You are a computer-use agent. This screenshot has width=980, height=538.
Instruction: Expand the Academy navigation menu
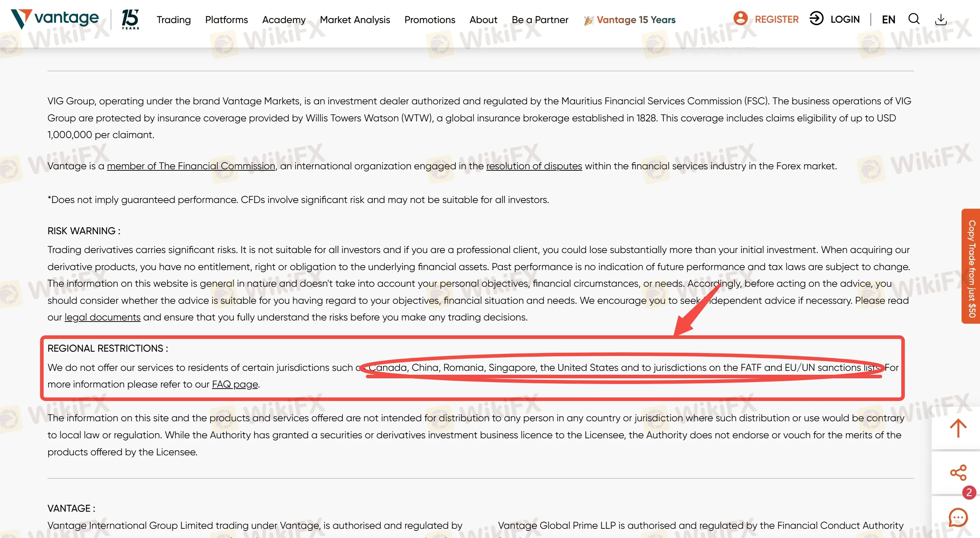[x=283, y=20]
